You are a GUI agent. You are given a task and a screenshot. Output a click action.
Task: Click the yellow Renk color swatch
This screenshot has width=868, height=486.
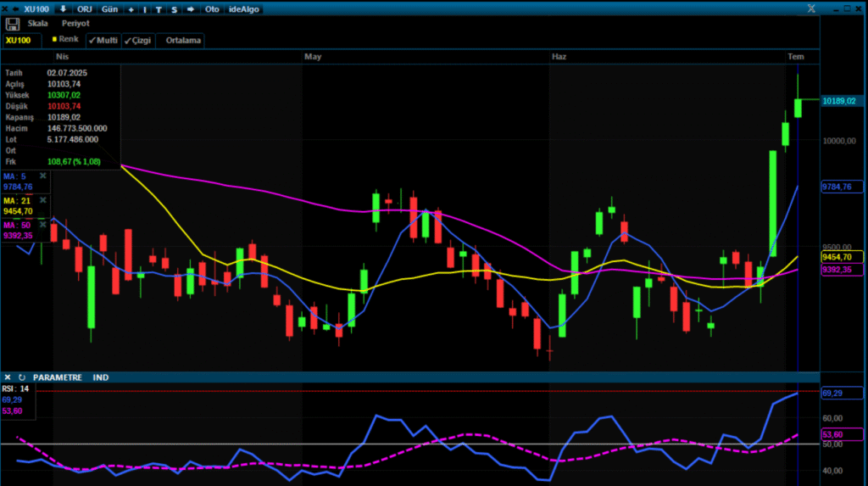[54, 39]
